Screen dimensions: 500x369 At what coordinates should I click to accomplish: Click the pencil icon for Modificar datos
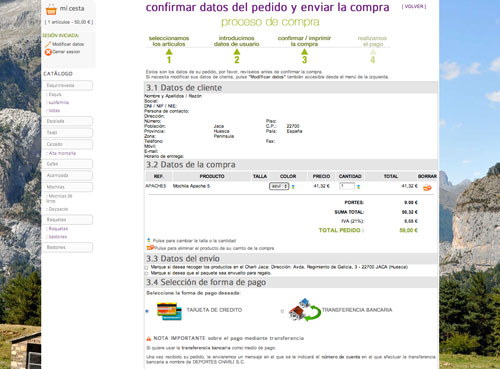pyautogui.click(x=48, y=44)
